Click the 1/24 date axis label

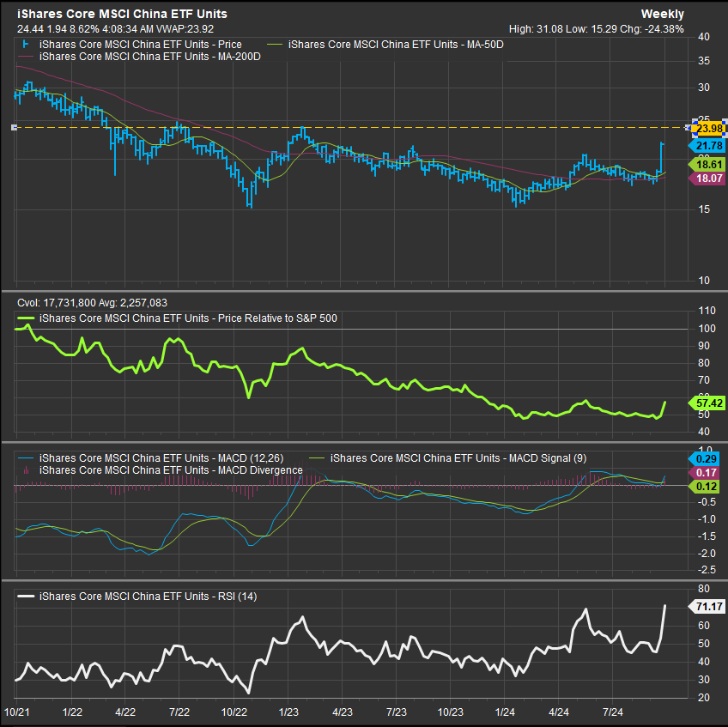(505, 712)
